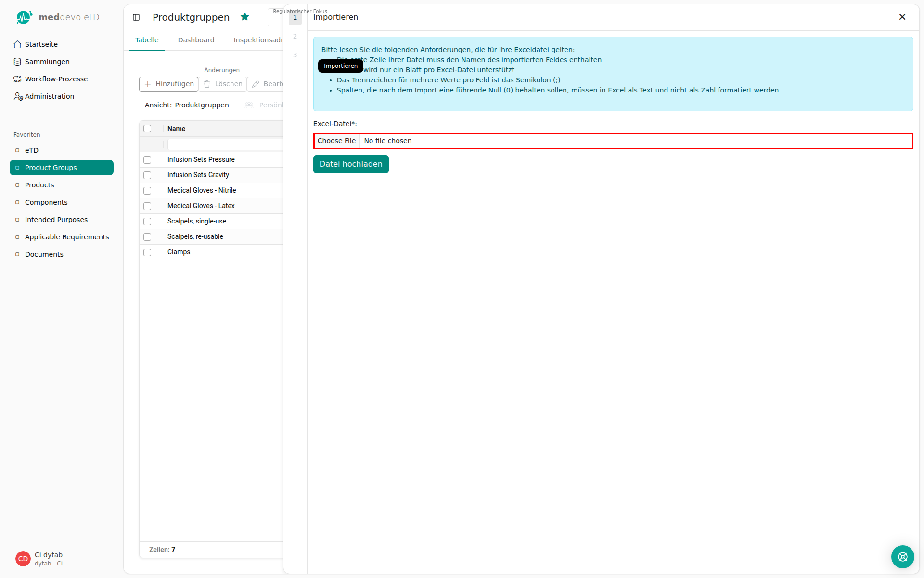Click the Hinzufügen button

(169, 84)
